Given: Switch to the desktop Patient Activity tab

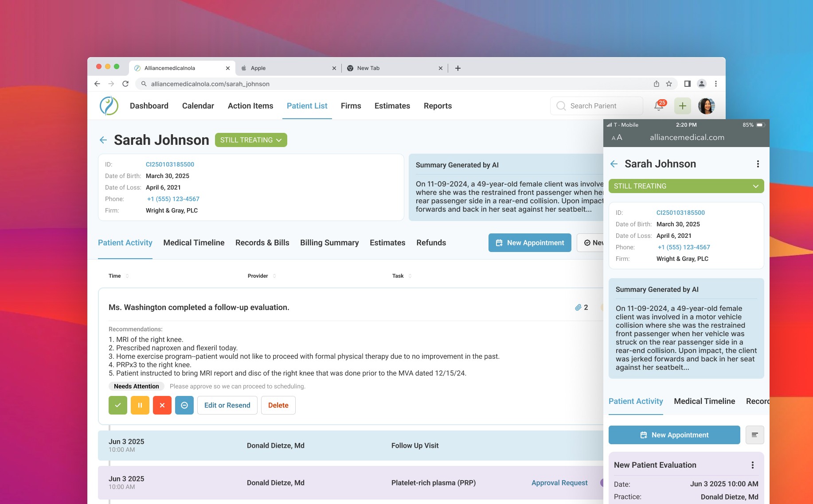Looking at the screenshot, I should pyautogui.click(x=125, y=243).
